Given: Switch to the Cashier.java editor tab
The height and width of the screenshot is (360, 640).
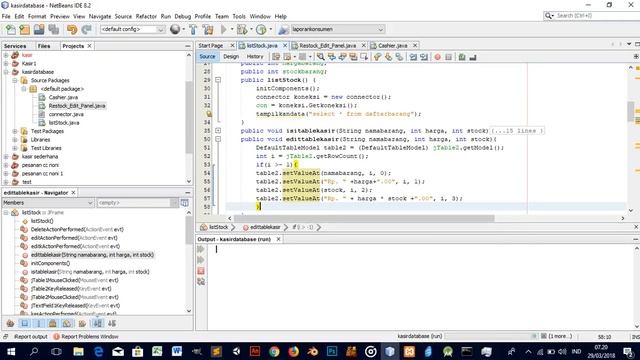Looking at the screenshot, I should [393, 46].
